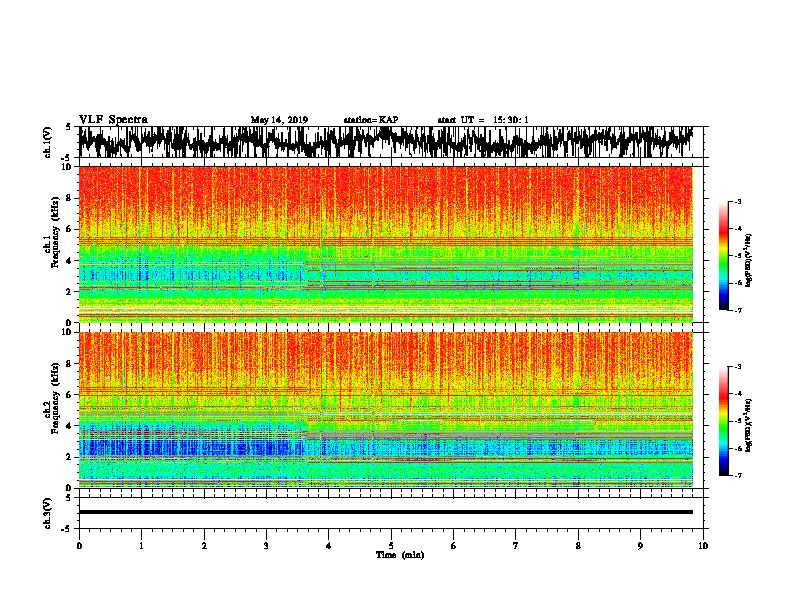This screenshot has height=612, width=792.
Task: Click the "Time (min)" x-axis label
Action: [400, 555]
